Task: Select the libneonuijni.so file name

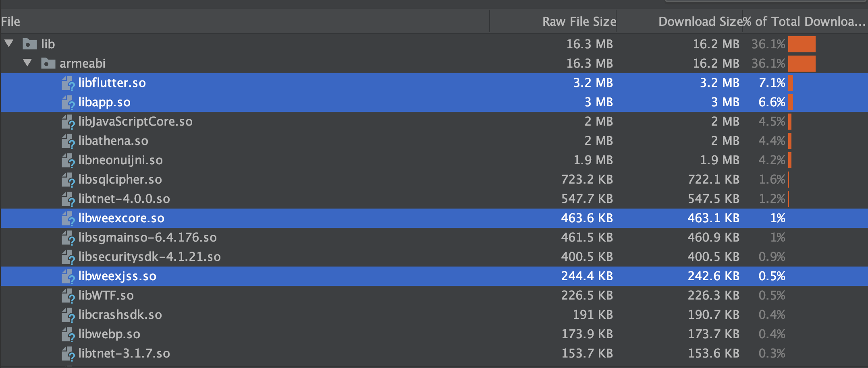Action: click(120, 160)
